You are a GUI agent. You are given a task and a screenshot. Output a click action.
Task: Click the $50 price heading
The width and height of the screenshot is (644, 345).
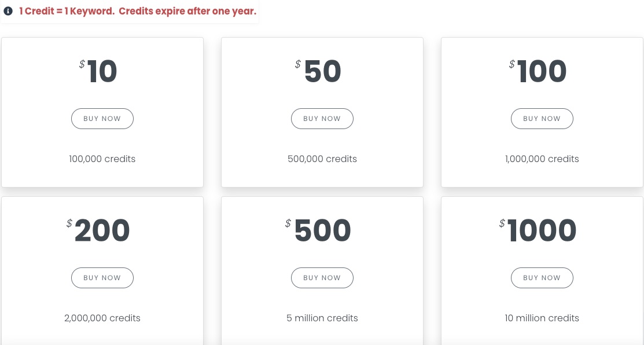pyautogui.click(x=318, y=71)
